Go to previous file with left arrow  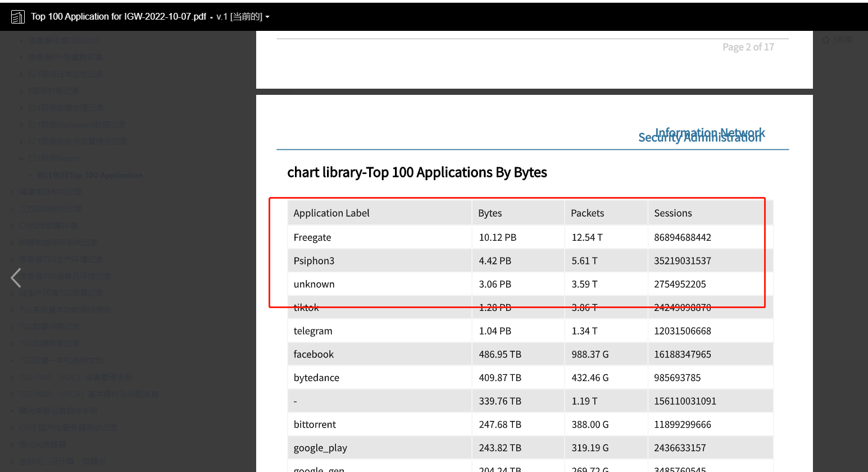[16, 277]
